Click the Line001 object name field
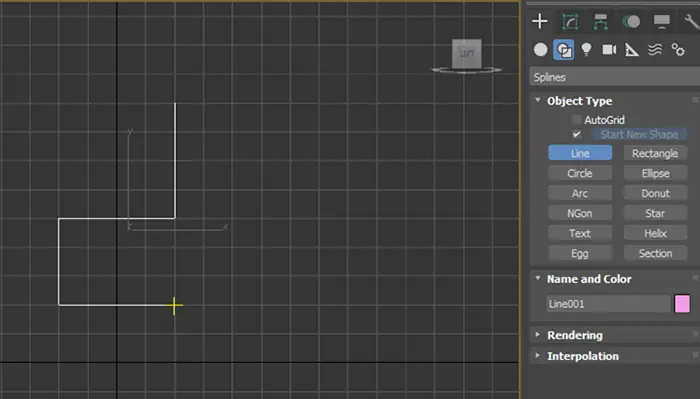Image resolution: width=700 pixels, height=399 pixels. [608, 304]
